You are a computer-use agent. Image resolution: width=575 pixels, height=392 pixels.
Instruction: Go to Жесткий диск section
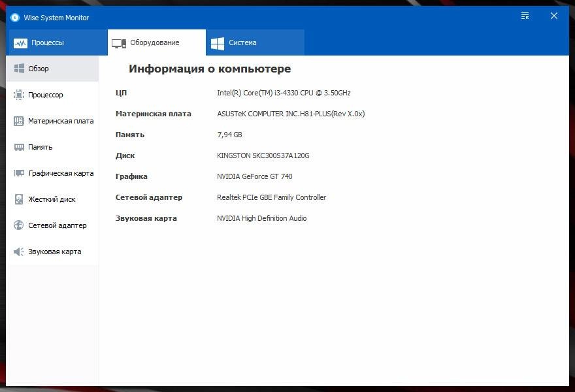[x=52, y=199]
